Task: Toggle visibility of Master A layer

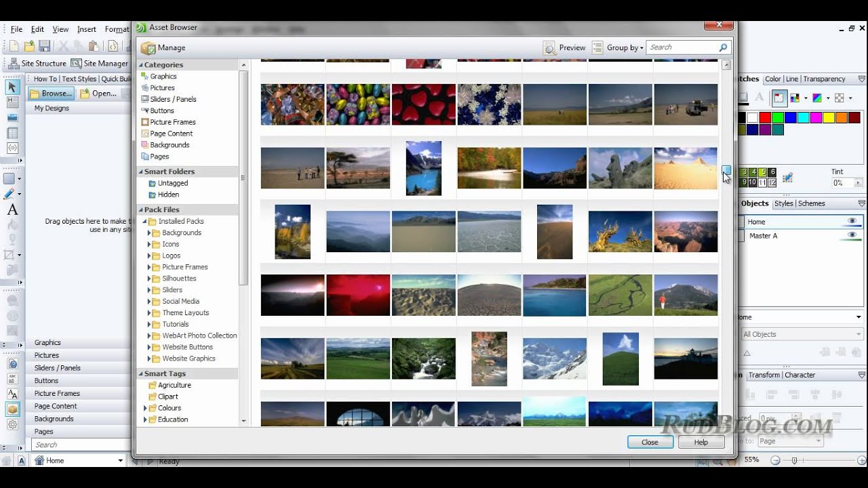Action: pyautogui.click(x=852, y=235)
